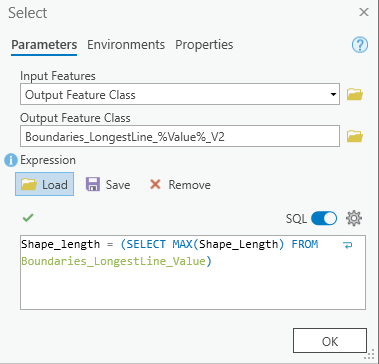This screenshot has width=379, height=364.
Task: Click the Expression info icon
Action: pyautogui.click(x=11, y=160)
